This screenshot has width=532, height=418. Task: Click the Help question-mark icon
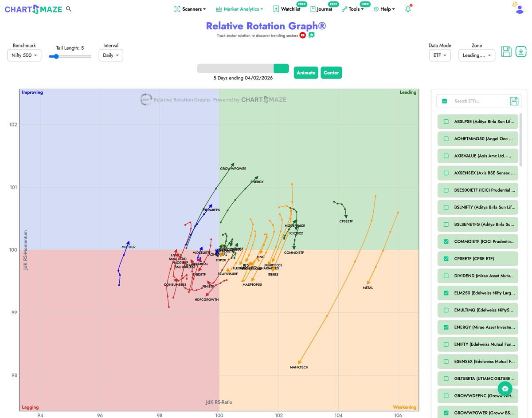[x=376, y=9]
